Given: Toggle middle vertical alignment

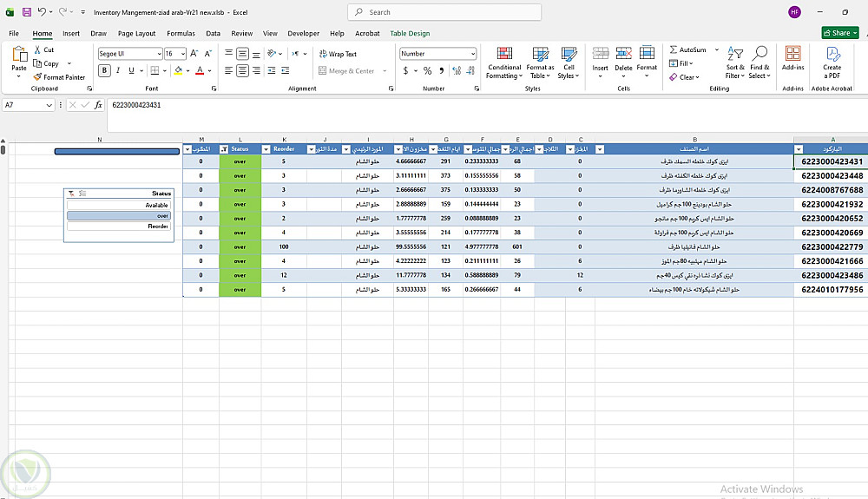Looking at the screenshot, I should [242, 54].
